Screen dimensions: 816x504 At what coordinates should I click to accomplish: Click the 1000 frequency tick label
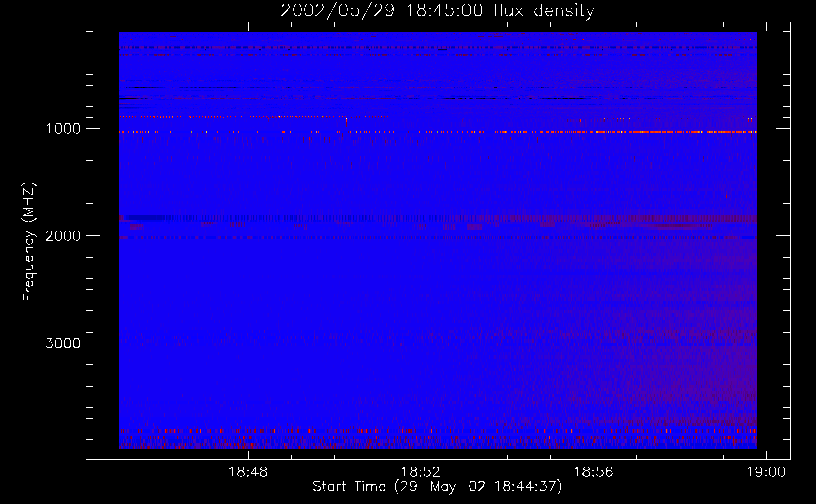(x=63, y=129)
